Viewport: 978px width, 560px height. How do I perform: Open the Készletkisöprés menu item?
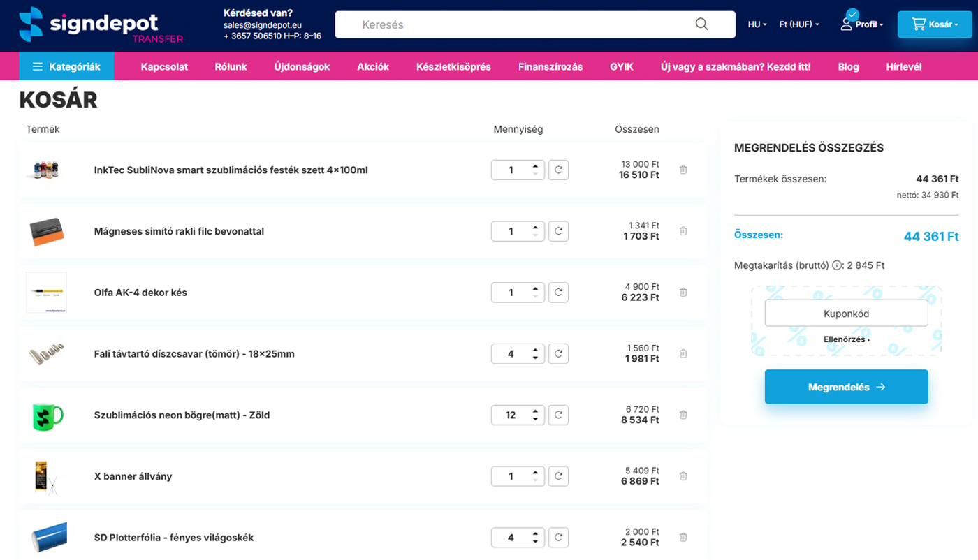(x=453, y=67)
